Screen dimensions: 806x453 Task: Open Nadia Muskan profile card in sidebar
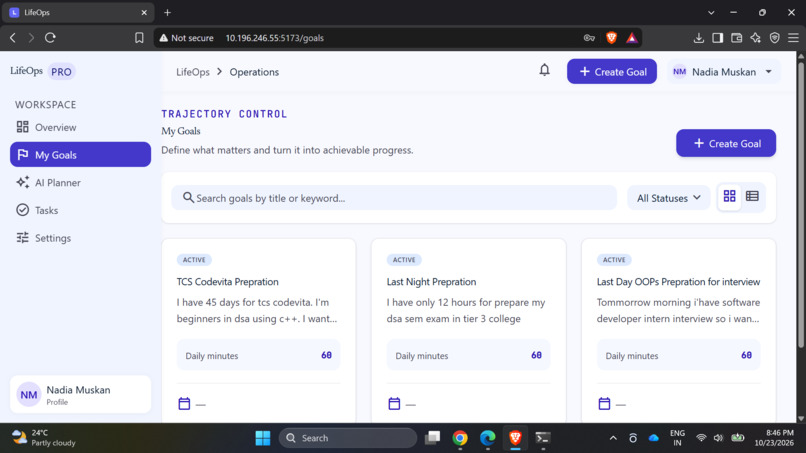click(x=80, y=394)
